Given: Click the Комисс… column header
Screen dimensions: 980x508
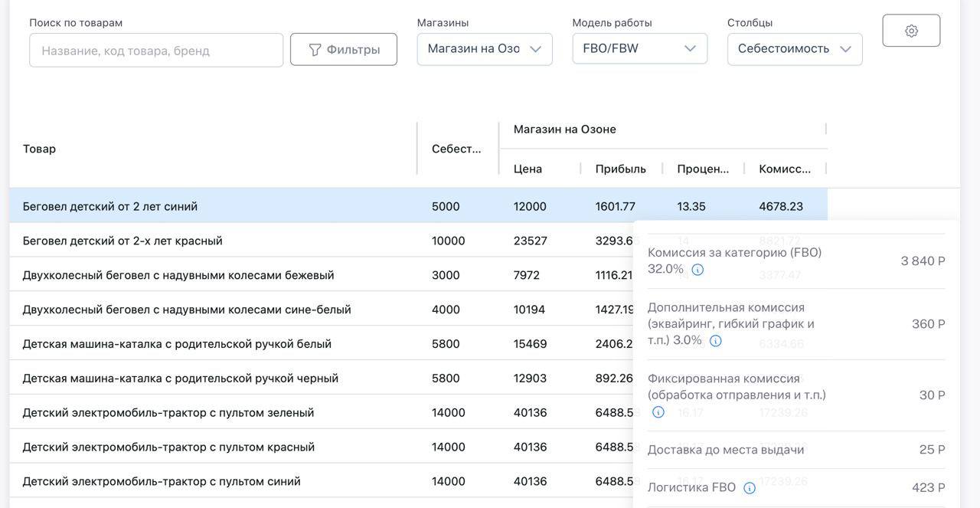Looking at the screenshot, I should tap(785, 169).
